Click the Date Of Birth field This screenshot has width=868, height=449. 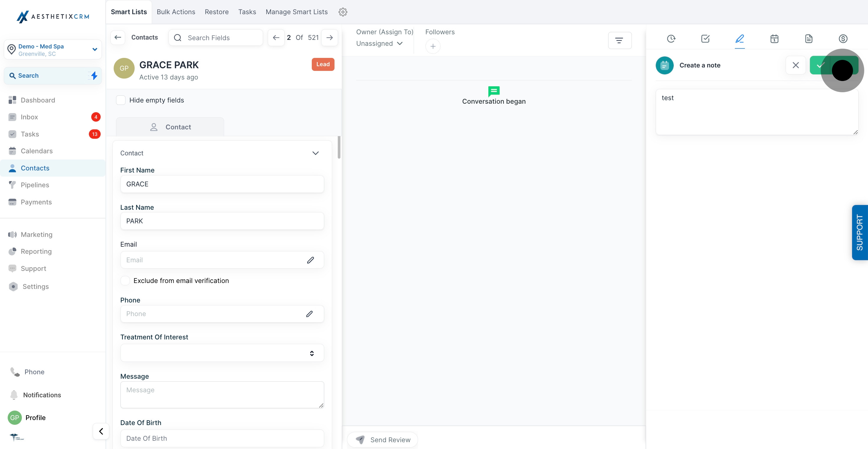click(222, 438)
